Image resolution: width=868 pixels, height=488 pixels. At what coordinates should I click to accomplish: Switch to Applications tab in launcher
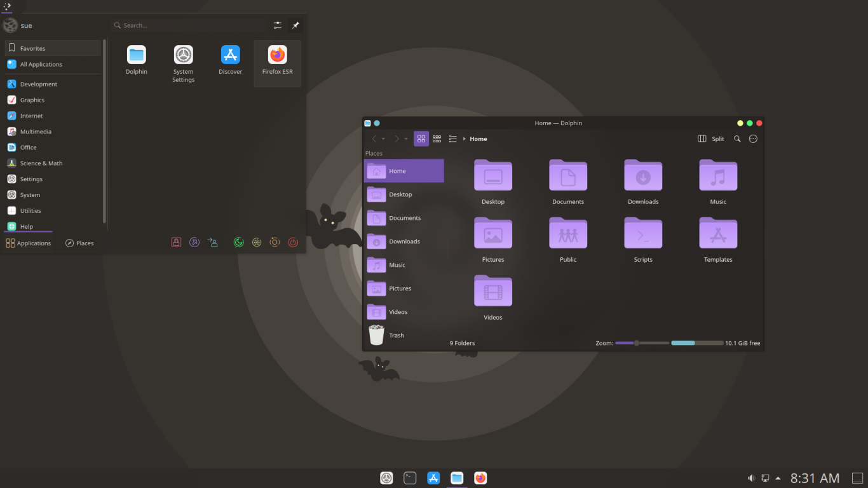28,243
